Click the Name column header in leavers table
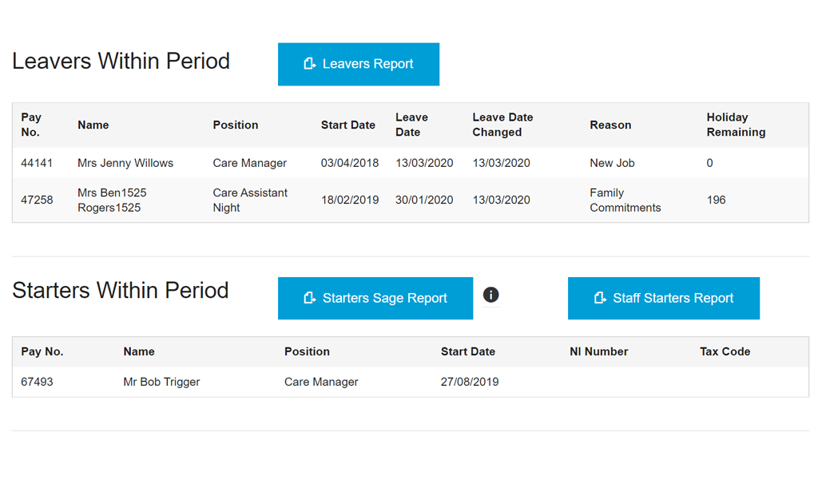The height and width of the screenshot is (504, 818). [x=93, y=125]
